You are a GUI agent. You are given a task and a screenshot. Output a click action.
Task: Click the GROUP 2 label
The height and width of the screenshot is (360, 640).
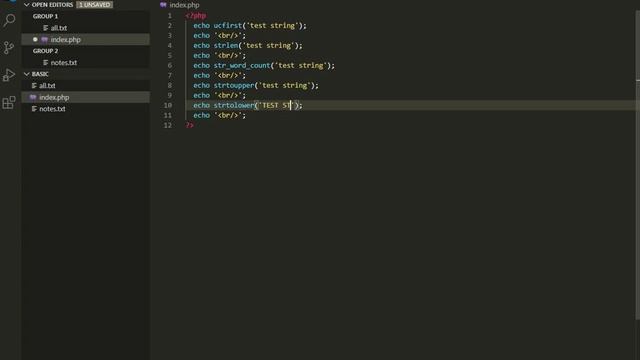point(45,51)
